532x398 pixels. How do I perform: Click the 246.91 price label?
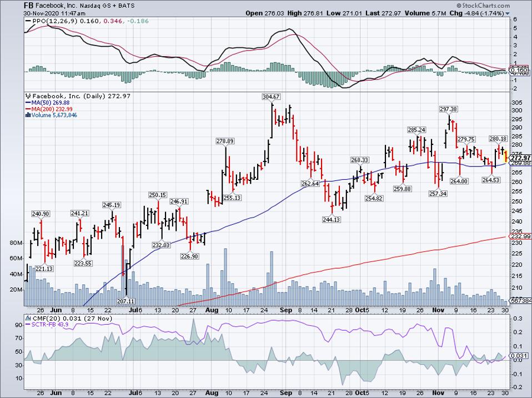pyautogui.click(x=179, y=201)
